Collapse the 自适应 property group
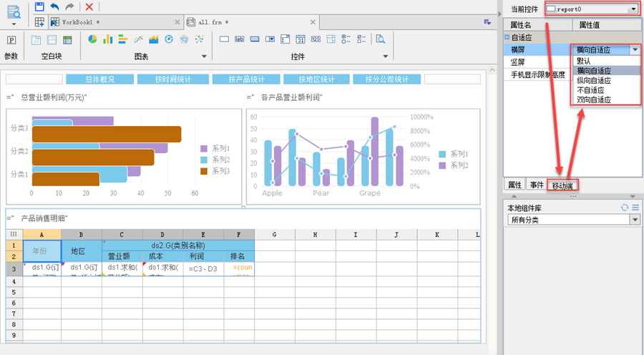 507,37
